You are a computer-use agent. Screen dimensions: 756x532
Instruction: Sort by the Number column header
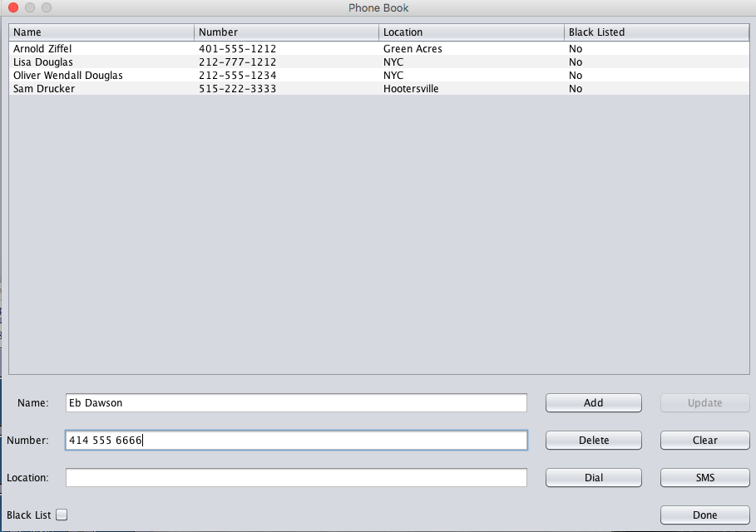pyautogui.click(x=286, y=32)
